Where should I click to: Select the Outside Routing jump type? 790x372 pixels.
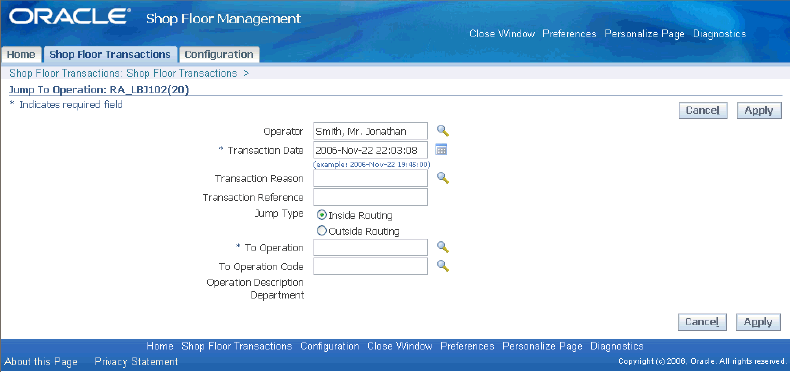point(322,231)
